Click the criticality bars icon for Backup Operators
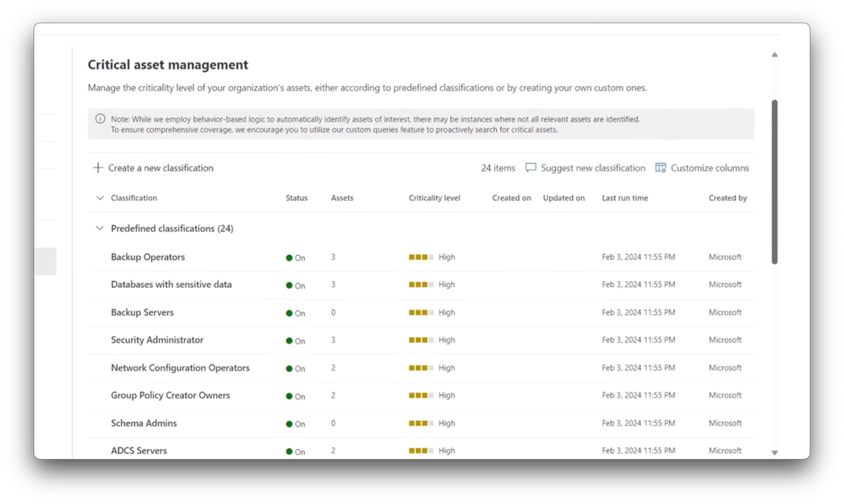The width and height of the screenshot is (844, 504). (421, 257)
